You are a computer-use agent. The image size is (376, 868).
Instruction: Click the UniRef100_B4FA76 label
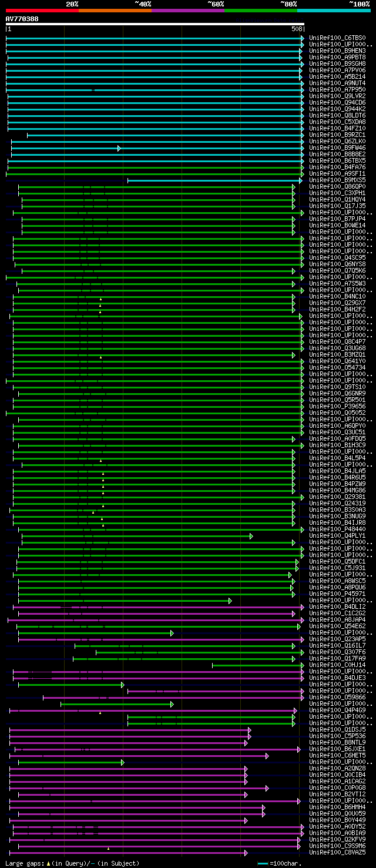(337, 167)
